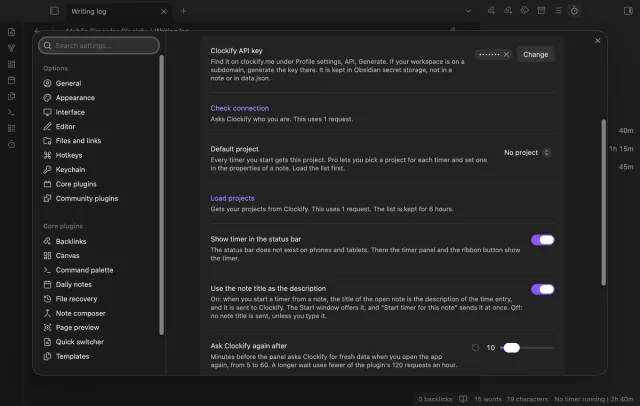
Task: Open graph view from the ribbon
Action: [11, 48]
